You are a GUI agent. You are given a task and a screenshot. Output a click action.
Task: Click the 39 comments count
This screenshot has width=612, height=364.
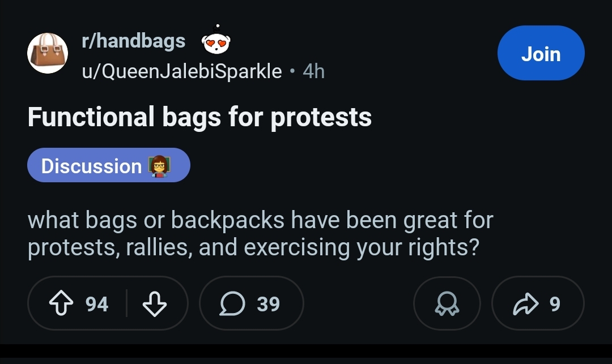coord(268,304)
